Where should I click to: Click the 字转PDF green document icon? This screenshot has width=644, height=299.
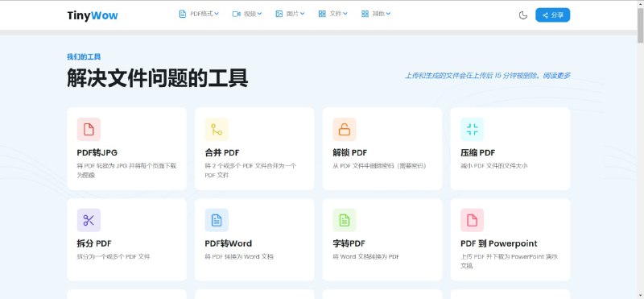(345, 220)
